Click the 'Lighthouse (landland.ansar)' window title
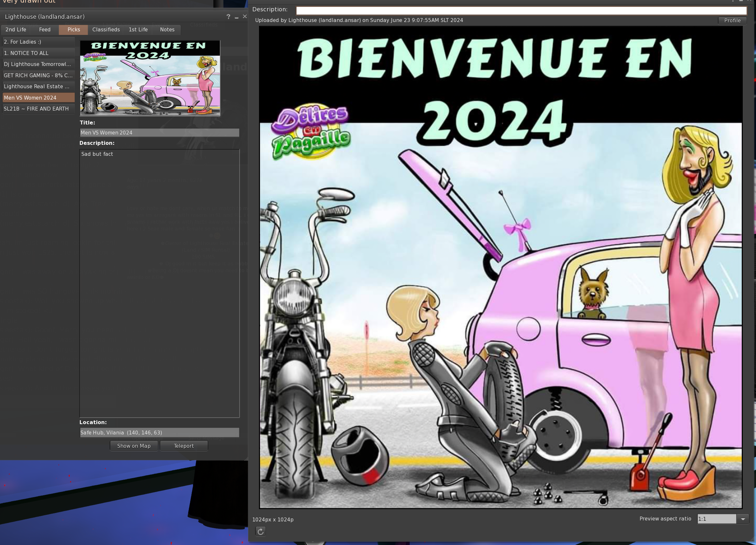The width and height of the screenshot is (756, 545). click(45, 17)
